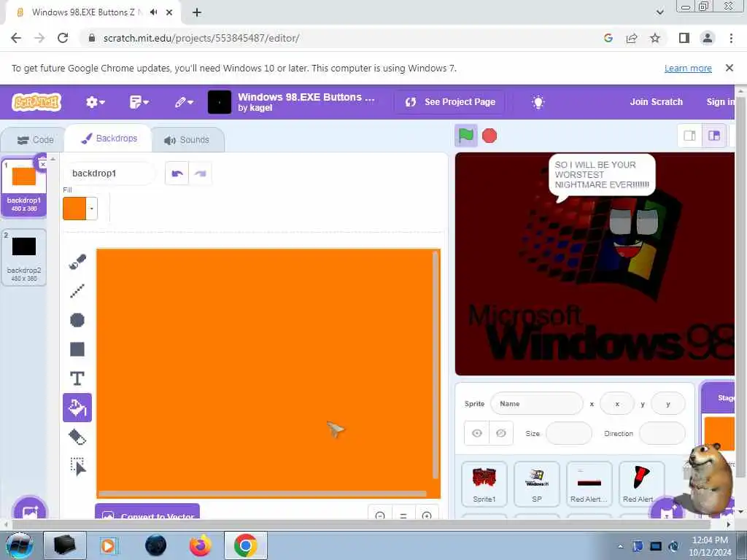Click Learn more link in Chrome banner

click(688, 68)
